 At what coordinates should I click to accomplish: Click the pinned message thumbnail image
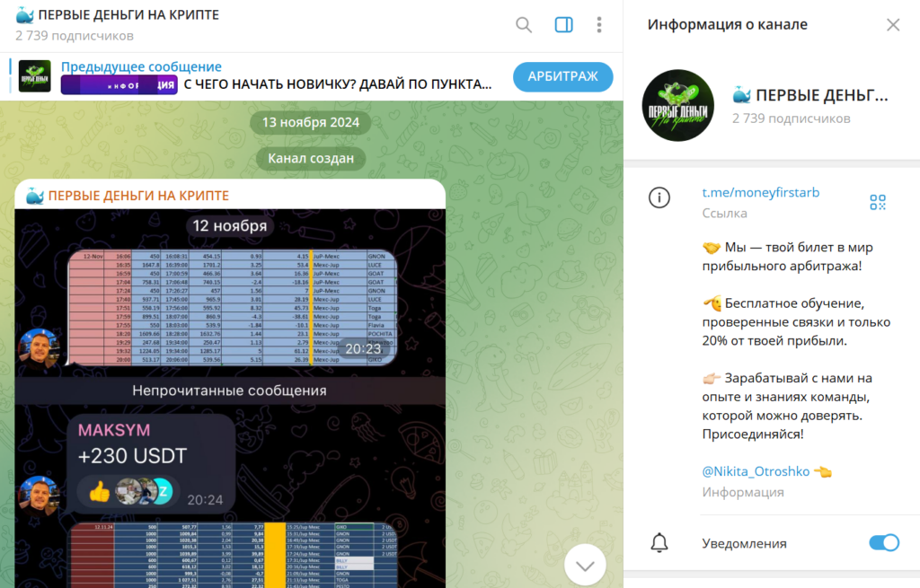click(x=35, y=76)
